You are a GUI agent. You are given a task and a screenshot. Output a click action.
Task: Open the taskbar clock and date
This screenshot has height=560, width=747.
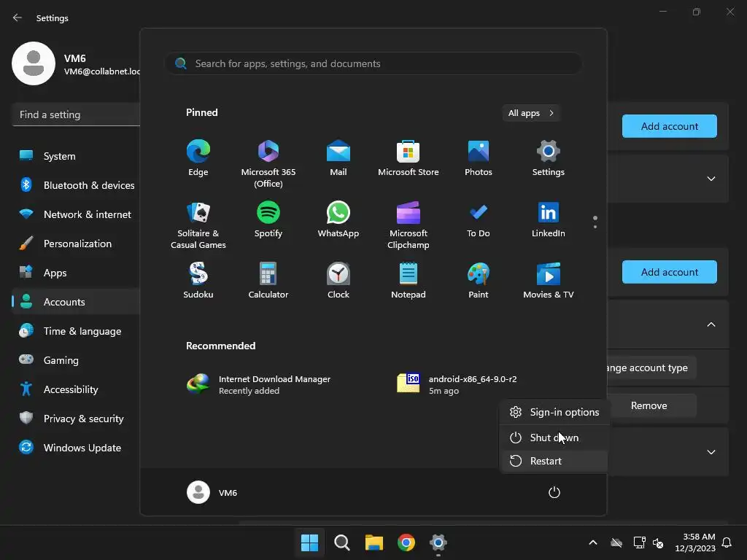(695, 542)
